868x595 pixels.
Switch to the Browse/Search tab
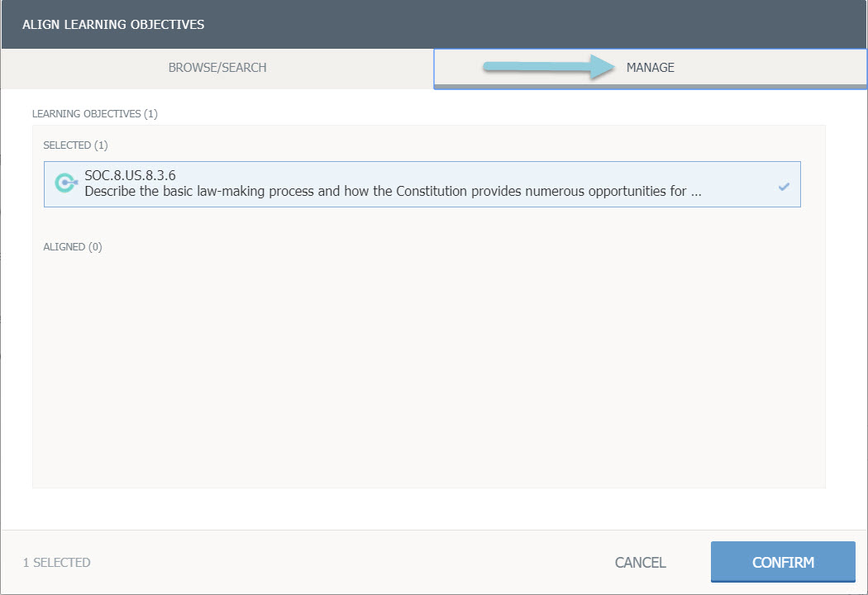pyautogui.click(x=217, y=68)
